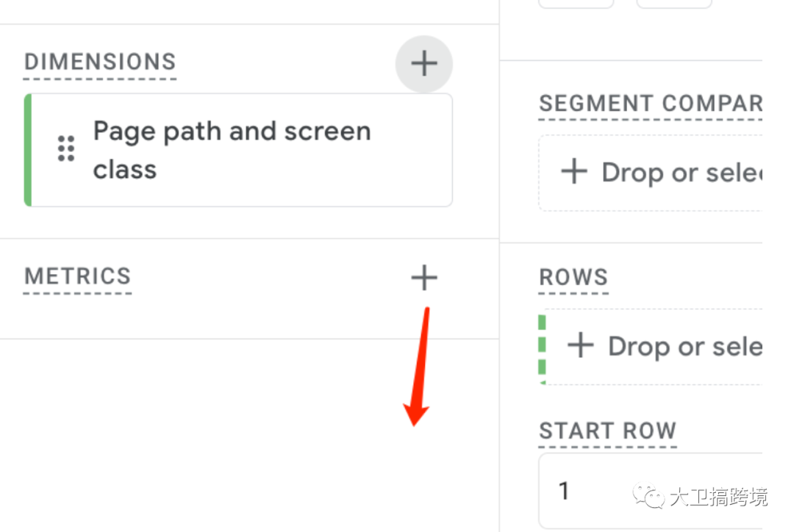794x532 pixels.
Task: Click 'Drop or select' text under Rows
Action: point(684,346)
